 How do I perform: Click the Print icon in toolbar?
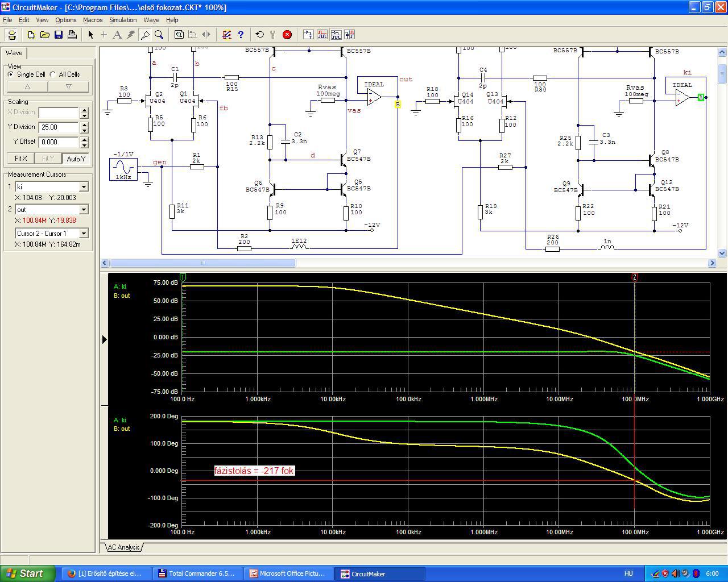click(72, 35)
